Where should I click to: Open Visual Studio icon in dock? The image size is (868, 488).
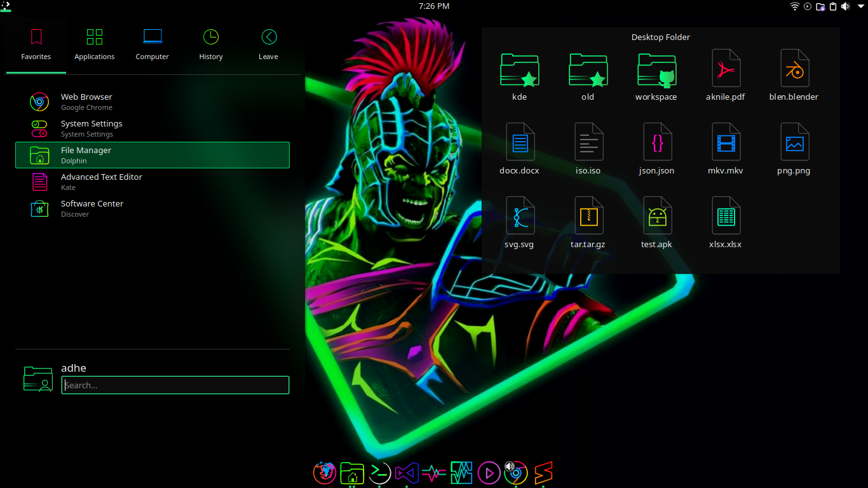click(x=407, y=473)
